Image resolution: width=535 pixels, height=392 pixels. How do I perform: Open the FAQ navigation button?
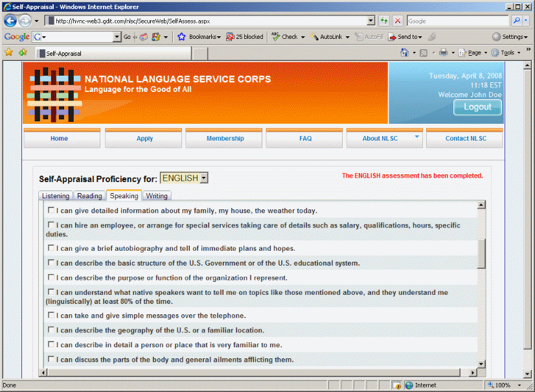(304, 138)
